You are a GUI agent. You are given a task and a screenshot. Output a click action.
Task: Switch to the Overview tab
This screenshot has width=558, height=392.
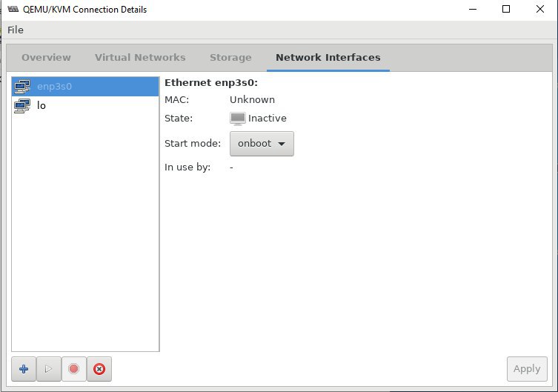[x=46, y=57]
